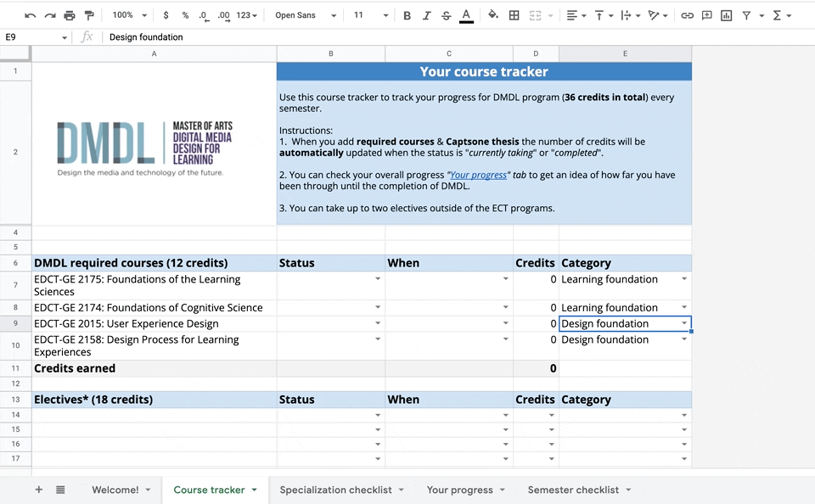Click the formula bar input
The height and width of the screenshot is (504, 815).
458,37
